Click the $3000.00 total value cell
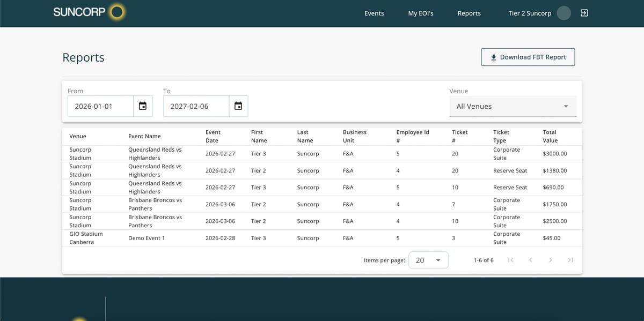The height and width of the screenshot is (321, 644). coord(555,154)
